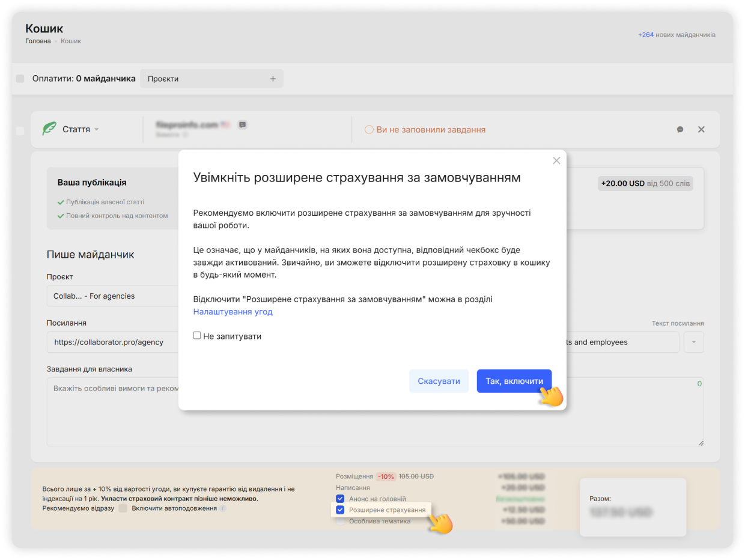Tick the 'Не запитувати' checkbox
Viewport: 745px width, 560px height.
tap(197, 335)
